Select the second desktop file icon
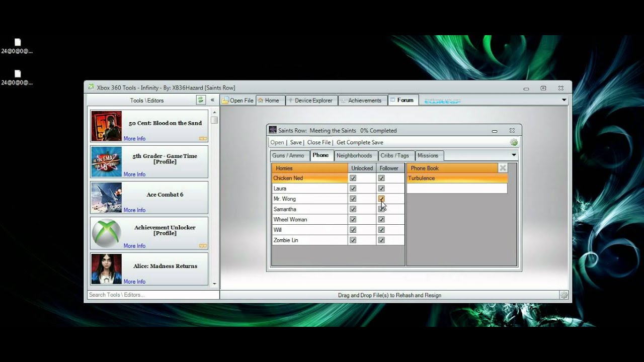The height and width of the screenshot is (362, 644). pyautogui.click(x=18, y=77)
